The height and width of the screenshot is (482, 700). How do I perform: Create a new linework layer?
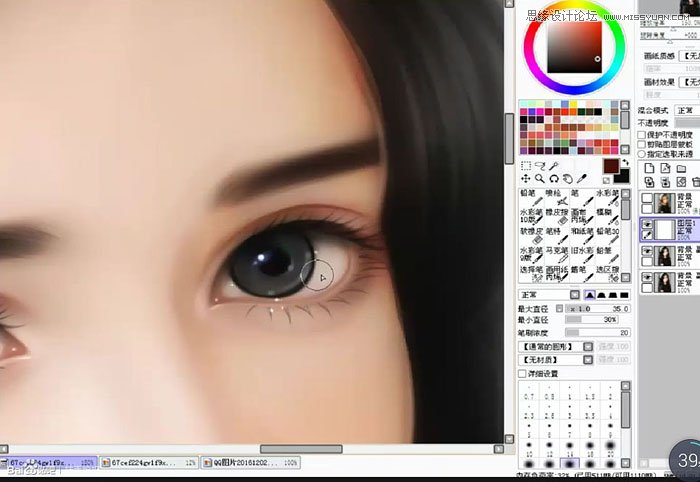pyautogui.click(x=665, y=168)
